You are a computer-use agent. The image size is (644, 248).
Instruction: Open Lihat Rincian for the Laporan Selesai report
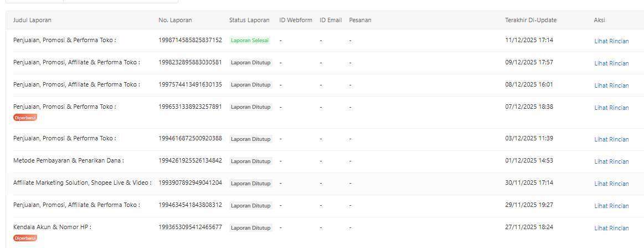coord(611,41)
